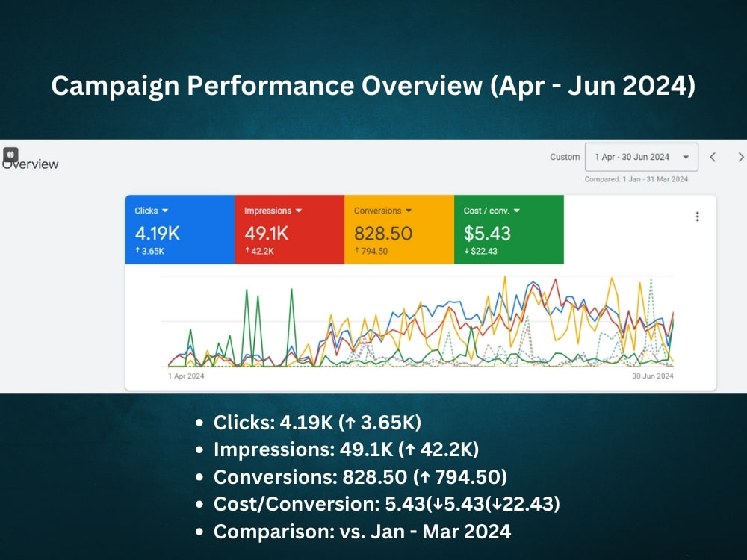The height and width of the screenshot is (560, 747).
Task: Click the Compared: 1 Jan - 31 Mar 2024 text
Action: 636,179
